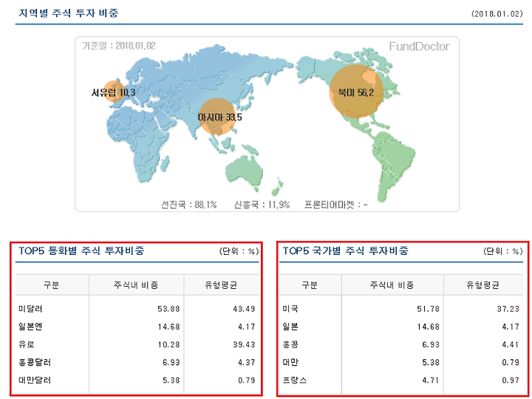Click the '프론티어마켓 : -' legend text
This screenshot has width=532, height=399.
tap(336, 205)
